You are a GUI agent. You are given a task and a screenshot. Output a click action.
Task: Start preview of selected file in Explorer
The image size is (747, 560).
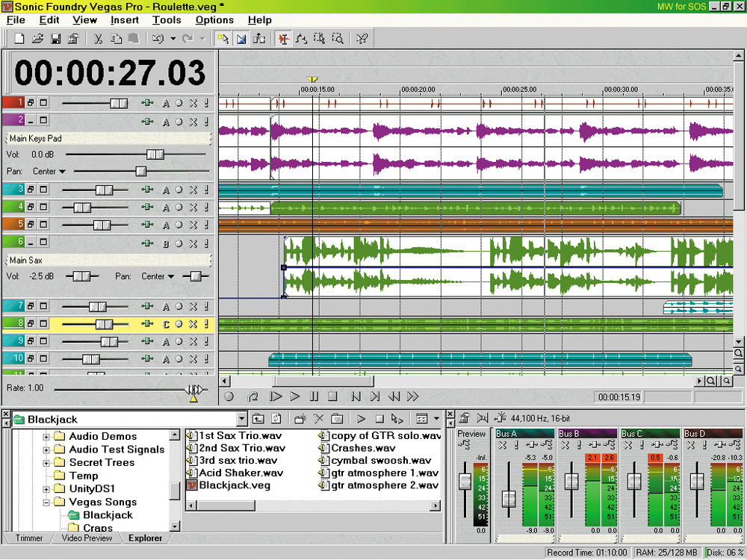click(361, 419)
